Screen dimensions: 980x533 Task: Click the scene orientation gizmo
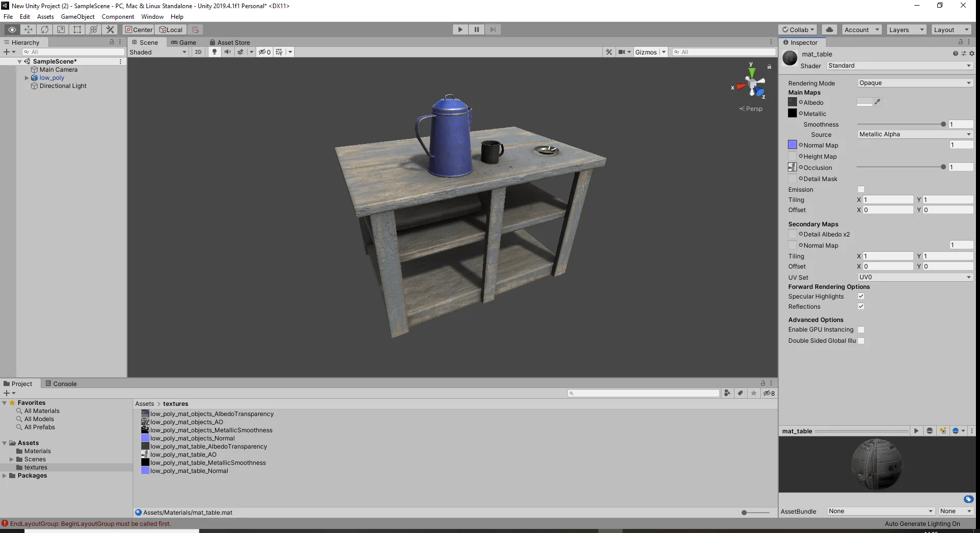[x=751, y=83]
